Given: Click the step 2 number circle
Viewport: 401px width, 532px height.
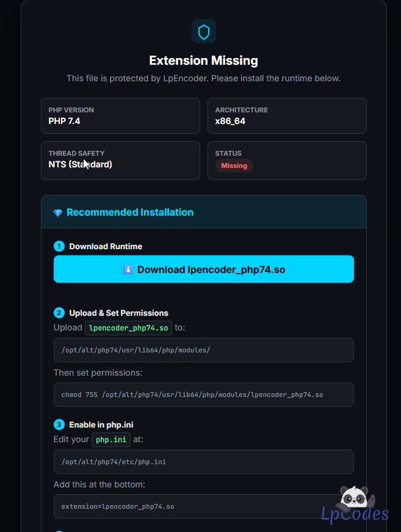Looking at the screenshot, I should (x=59, y=313).
